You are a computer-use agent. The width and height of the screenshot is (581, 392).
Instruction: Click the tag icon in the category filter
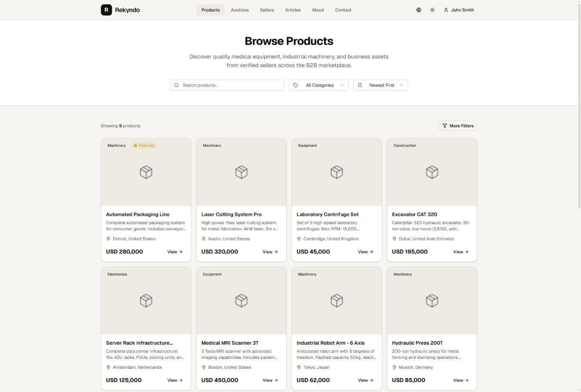tap(296, 85)
